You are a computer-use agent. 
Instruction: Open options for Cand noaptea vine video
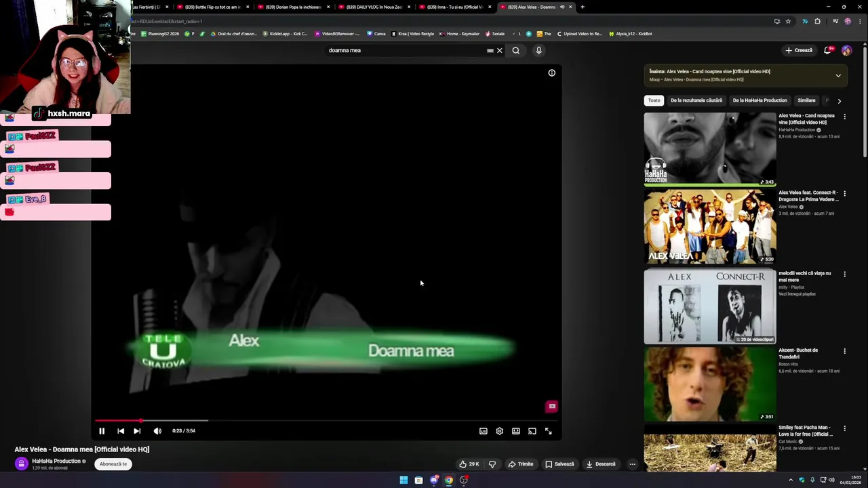[x=844, y=117]
